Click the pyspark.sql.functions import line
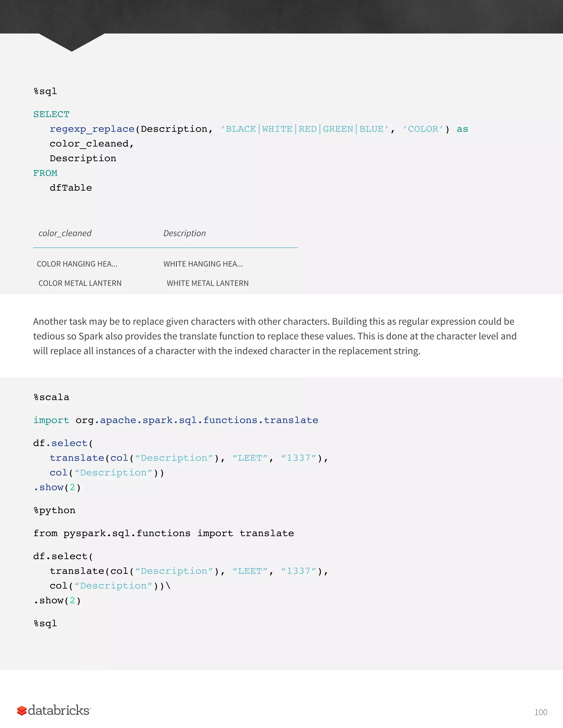Screen dimensions: 563x728 [164, 533]
